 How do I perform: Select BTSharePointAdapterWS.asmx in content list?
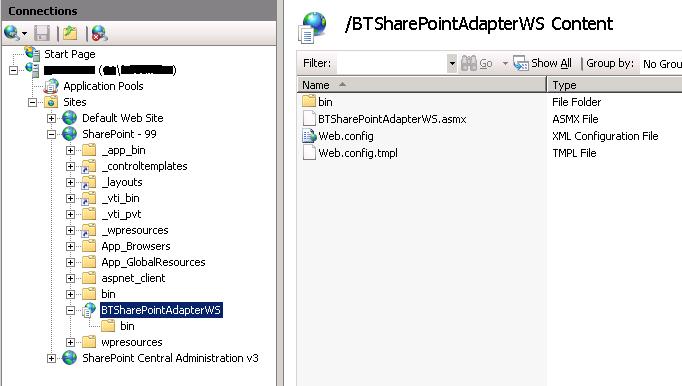click(392, 119)
